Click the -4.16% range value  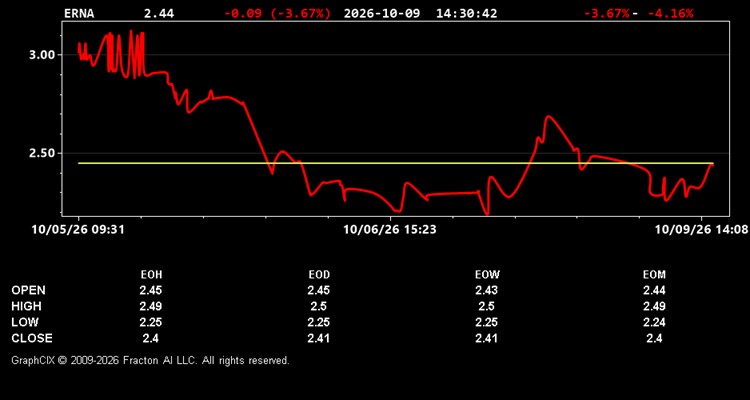670,13
